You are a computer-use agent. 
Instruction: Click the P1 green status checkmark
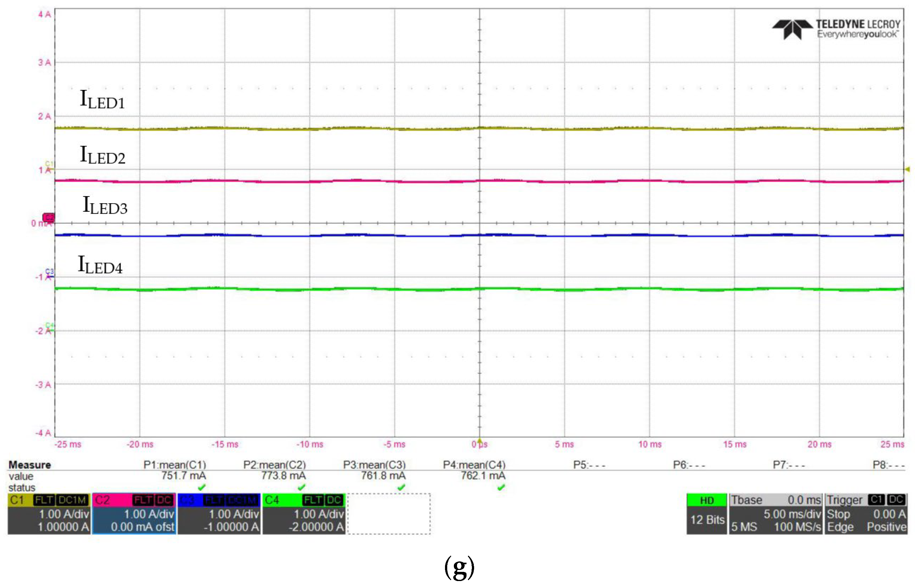click(x=202, y=487)
